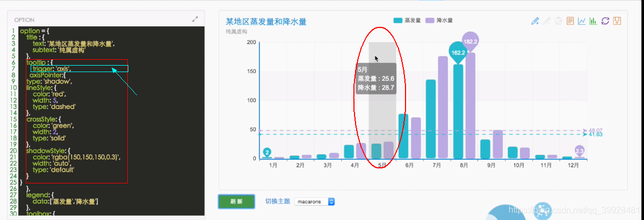Image resolution: width=644 pixels, height=220 pixels.
Task: Click the min value 2 marker pin
Action: 267,153
